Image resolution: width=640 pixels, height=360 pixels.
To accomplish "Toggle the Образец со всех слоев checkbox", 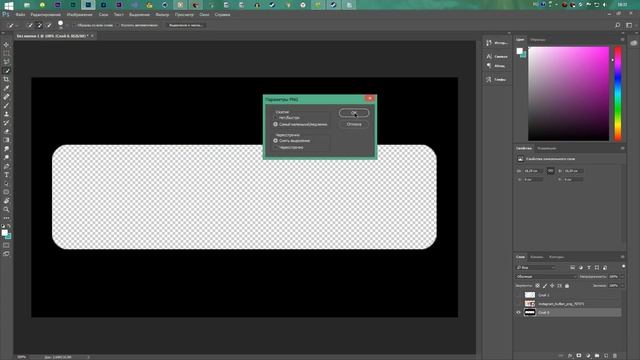I will point(74,25).
